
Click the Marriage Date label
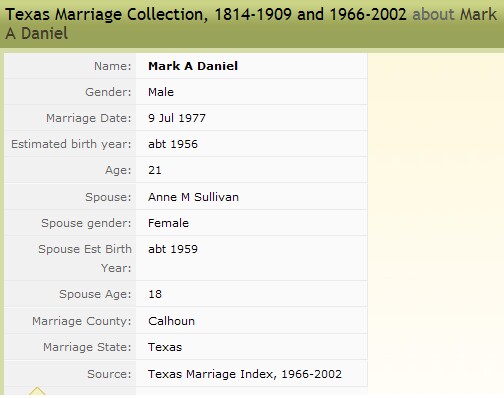click(89, 118)
